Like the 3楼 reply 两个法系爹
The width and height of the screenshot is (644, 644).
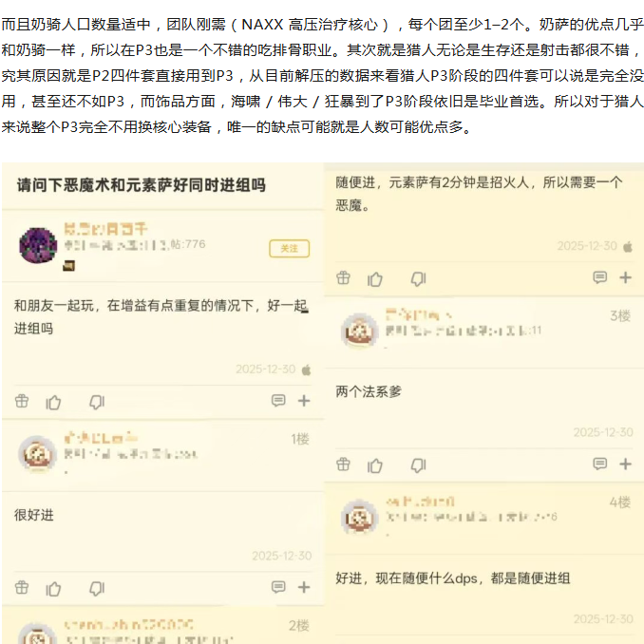375,465
